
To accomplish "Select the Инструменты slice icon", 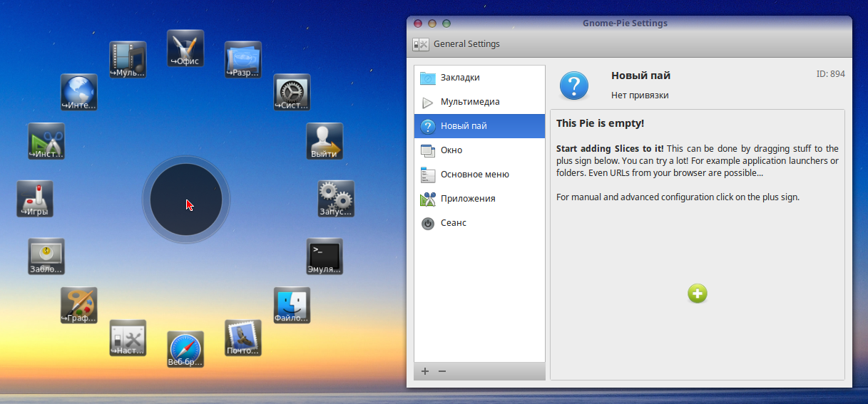I will click(x=46, y=142).
